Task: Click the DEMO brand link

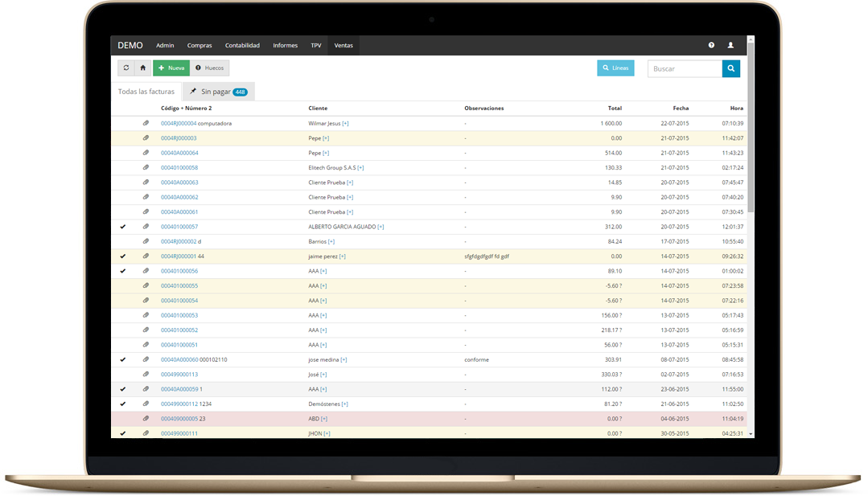Action: (130, 45)
